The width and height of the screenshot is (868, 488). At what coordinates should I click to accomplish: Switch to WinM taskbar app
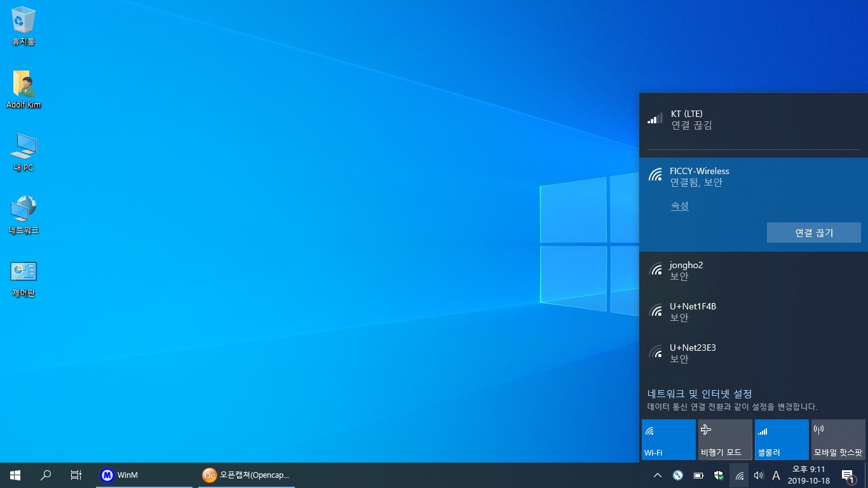(x=144, y=475)
